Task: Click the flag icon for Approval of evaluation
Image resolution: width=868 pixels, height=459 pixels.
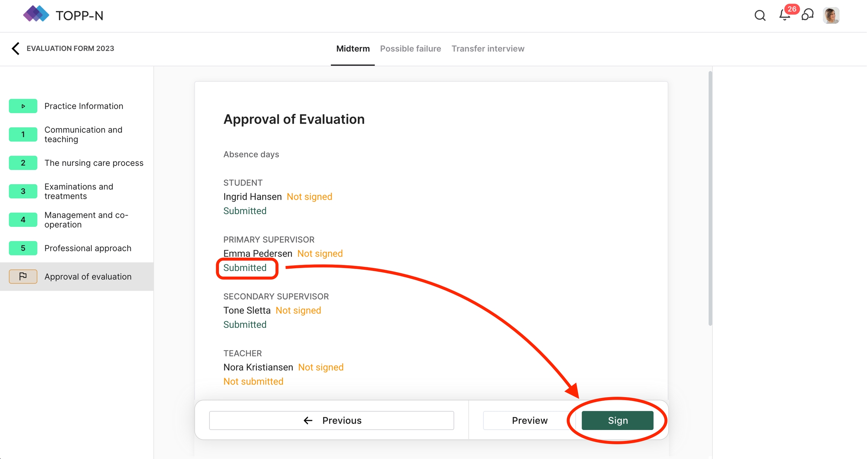Action: point(23,277)
